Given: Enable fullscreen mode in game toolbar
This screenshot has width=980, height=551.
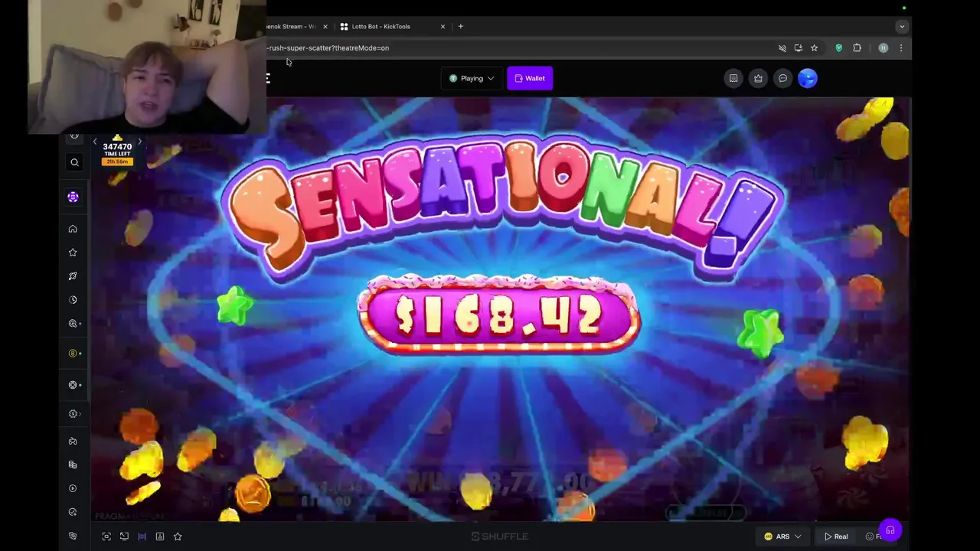Looking at the screenshot, I should (106, 536).
